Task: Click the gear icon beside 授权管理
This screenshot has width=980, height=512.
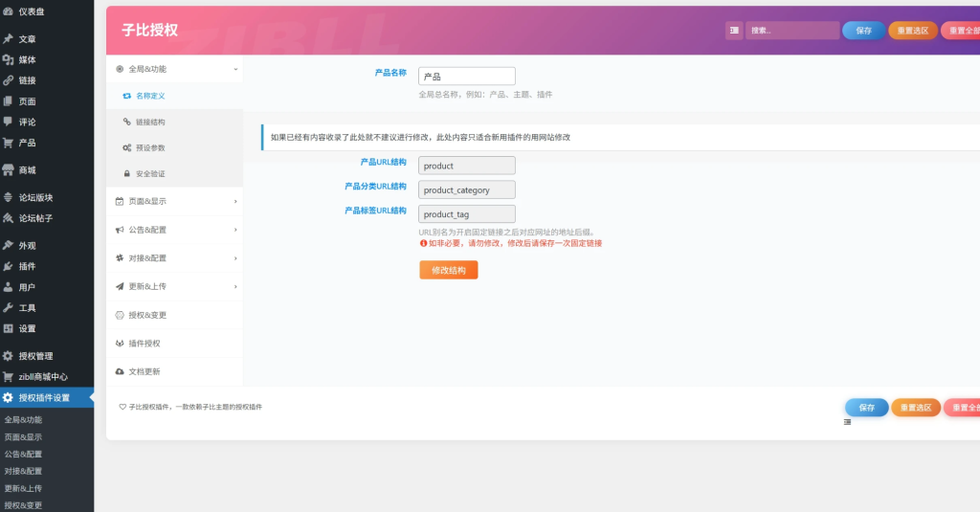Action: 8,356
